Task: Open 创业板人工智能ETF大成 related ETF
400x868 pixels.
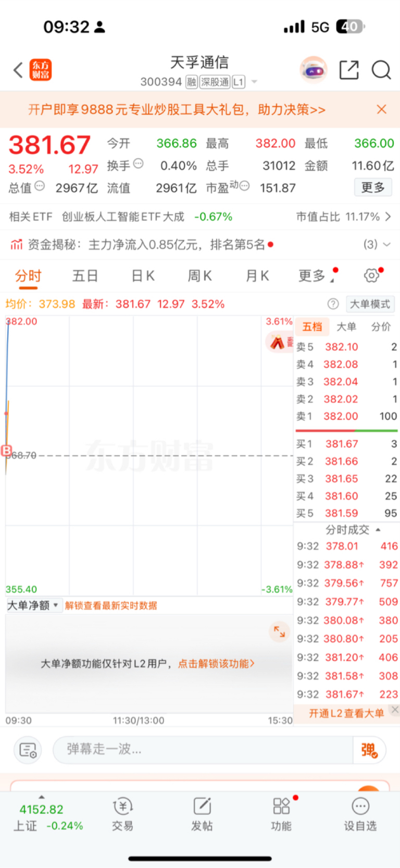Action: tap(123, 217)
